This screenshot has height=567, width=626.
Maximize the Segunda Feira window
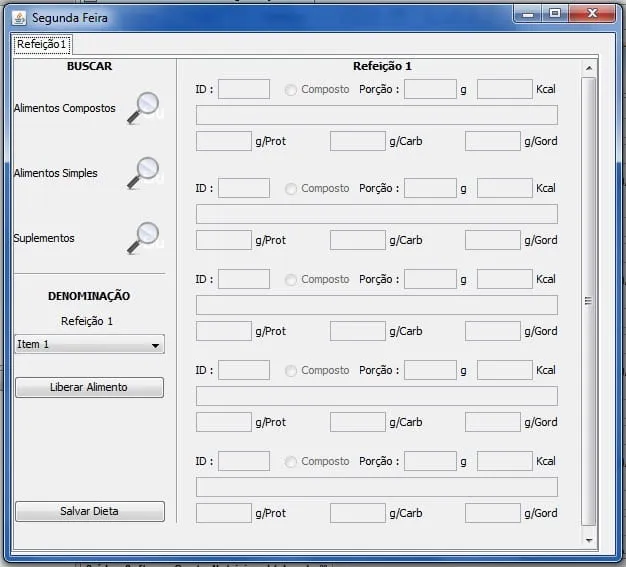(x=555, y=14)
